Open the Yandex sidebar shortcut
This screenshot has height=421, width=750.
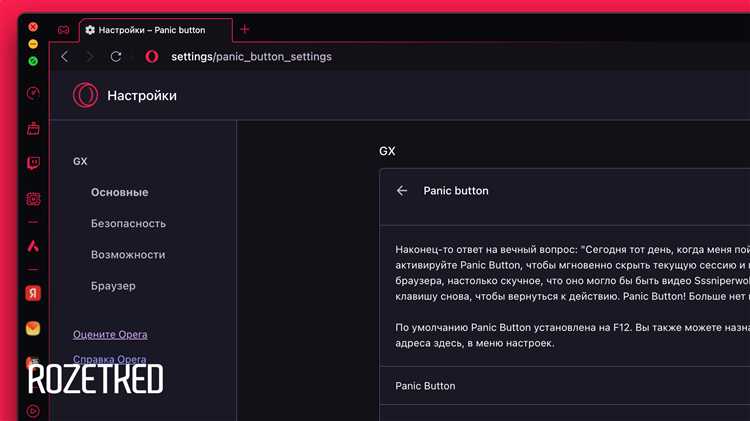tap(33, 293)
